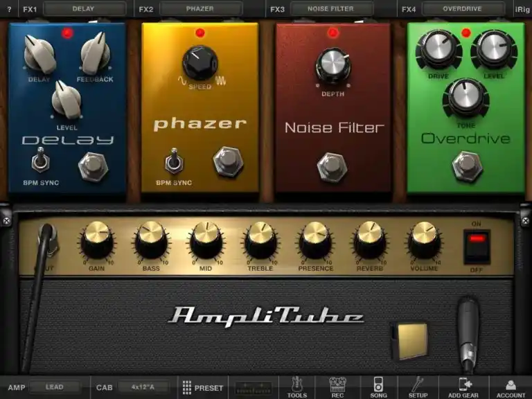Click the Drive knob on Overdrive pedal
The image size is (532, 399).
pyautogui.click(x=438, y=49)
